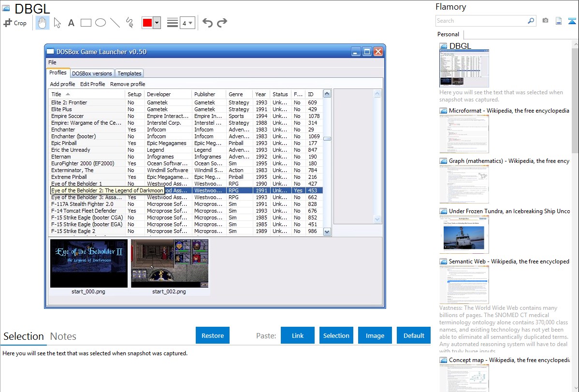Pick the ellipse shape tool

[101, 23]
